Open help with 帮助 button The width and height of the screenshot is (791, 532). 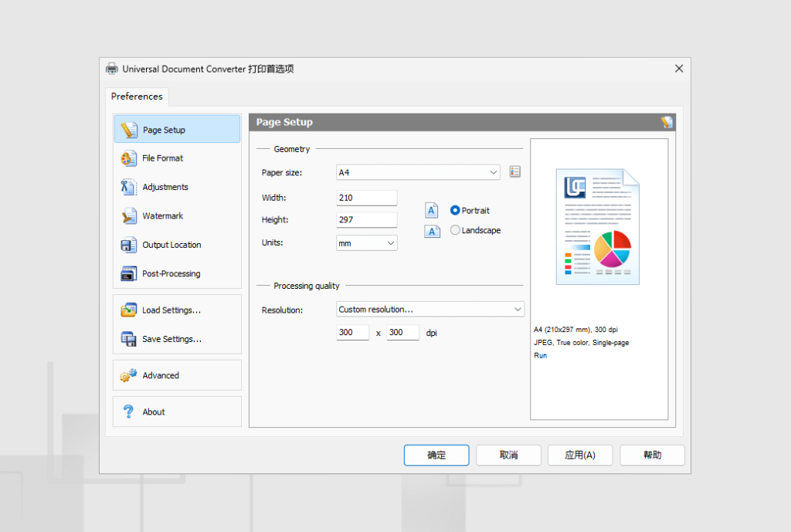coord(652,455)
